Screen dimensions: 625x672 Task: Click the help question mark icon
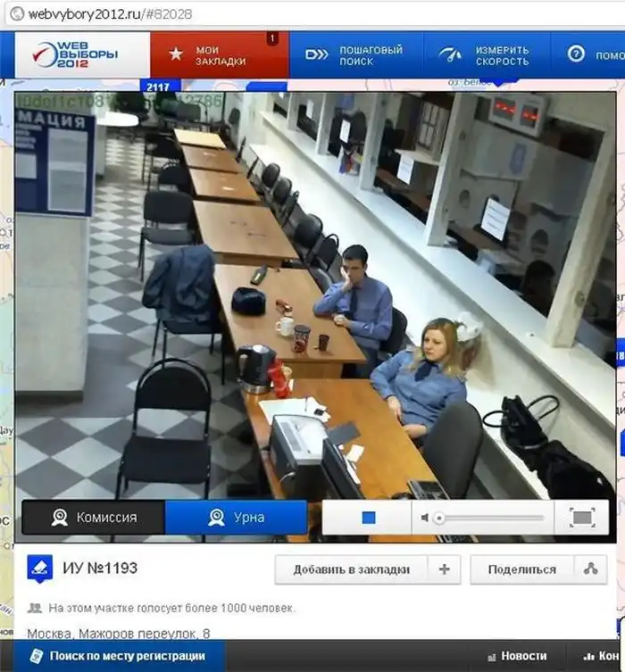tap(576, 54)
